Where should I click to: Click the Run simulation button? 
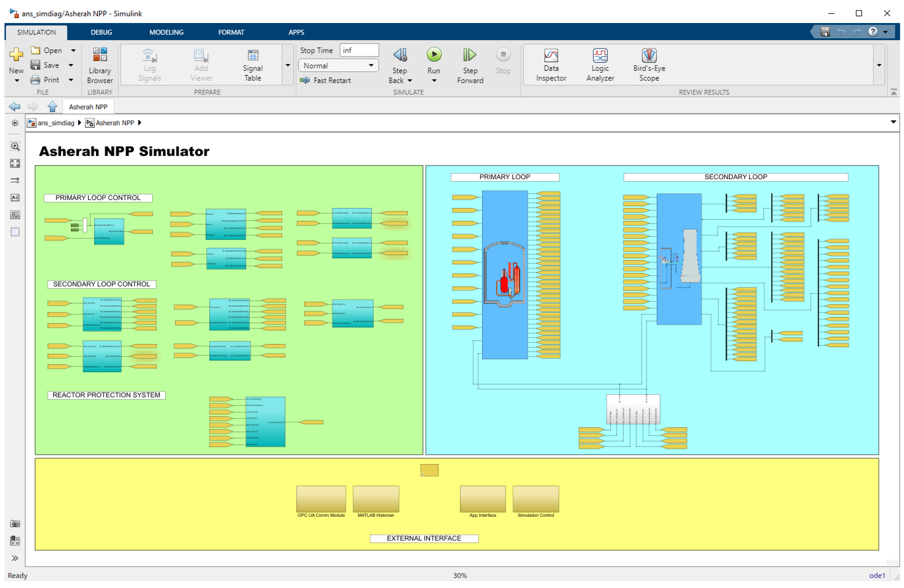pos(434,56)
